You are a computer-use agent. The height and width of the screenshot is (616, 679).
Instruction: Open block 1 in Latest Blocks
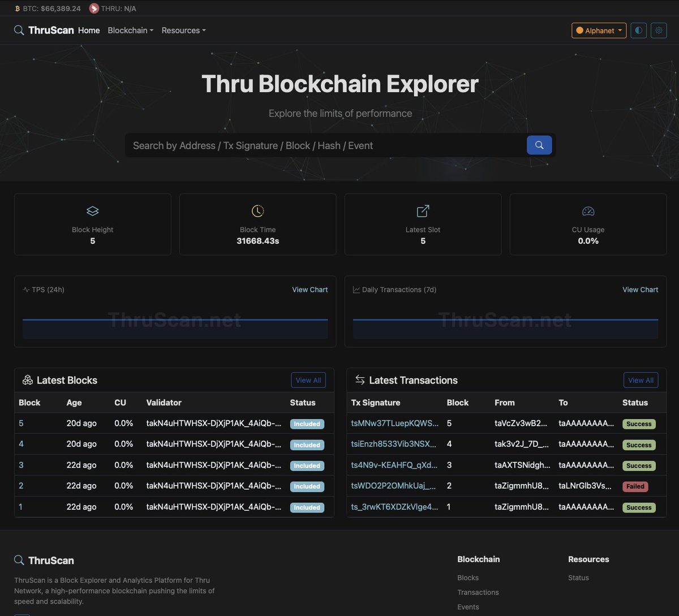tap(21, 507)
